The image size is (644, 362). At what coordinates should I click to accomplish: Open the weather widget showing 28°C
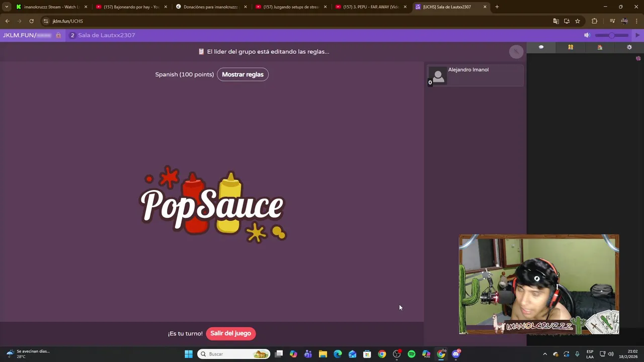click(28, 354)
